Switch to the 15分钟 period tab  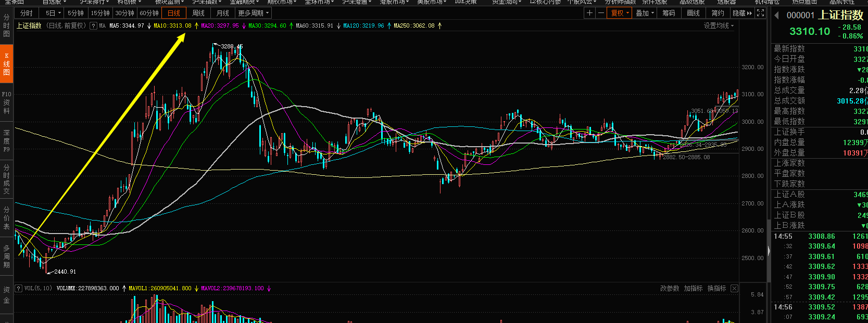pyautogui.click(x=100, y=13)
